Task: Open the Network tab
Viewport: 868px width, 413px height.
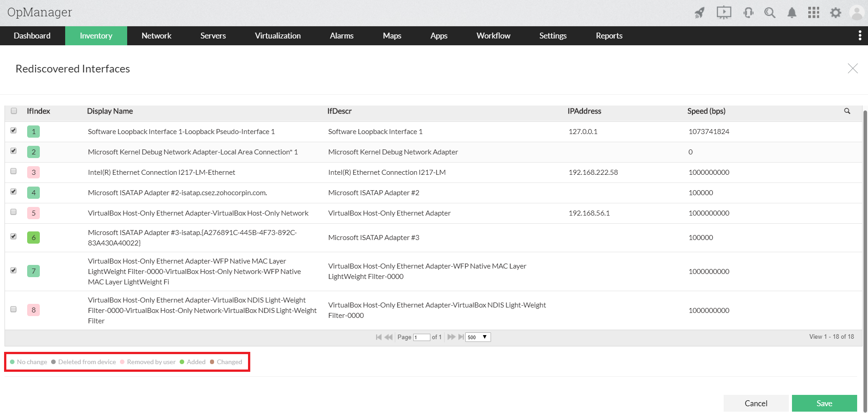Action: [x=157, y=36]
